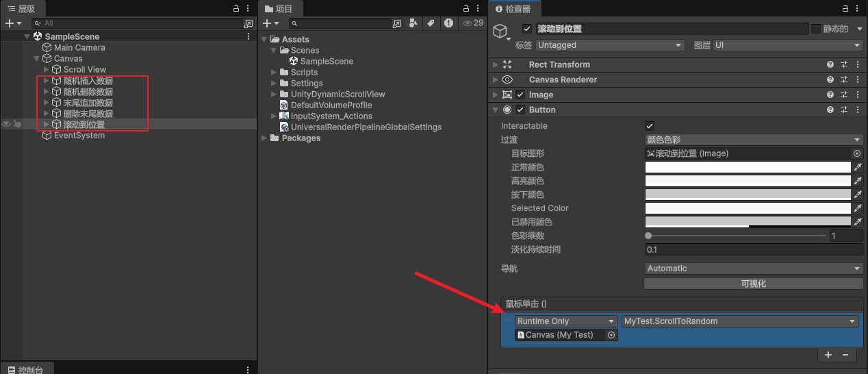This screenshot has width=868, height=374.
Task: Open the 项目 panel three-dot menu
Action: point(478,8)
